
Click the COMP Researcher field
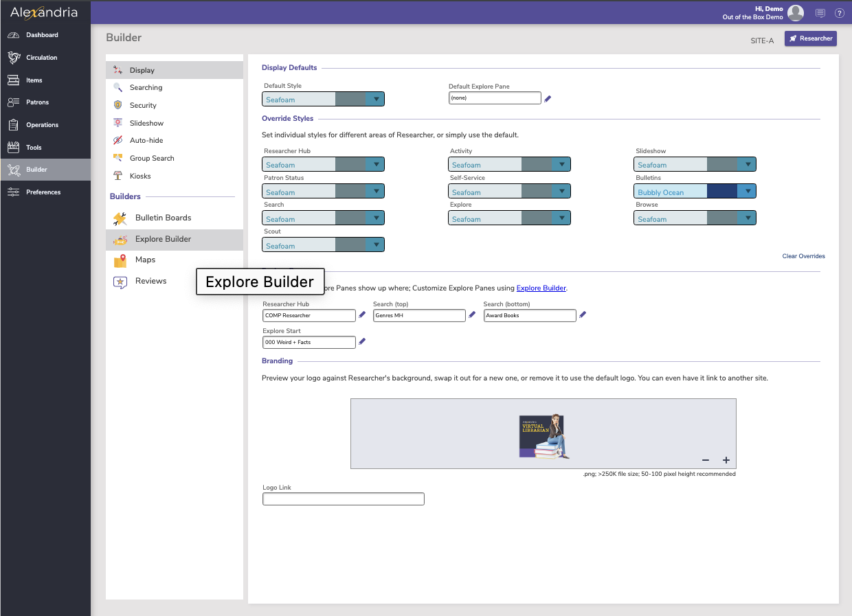pyautogui.click(x=309, y=315)
